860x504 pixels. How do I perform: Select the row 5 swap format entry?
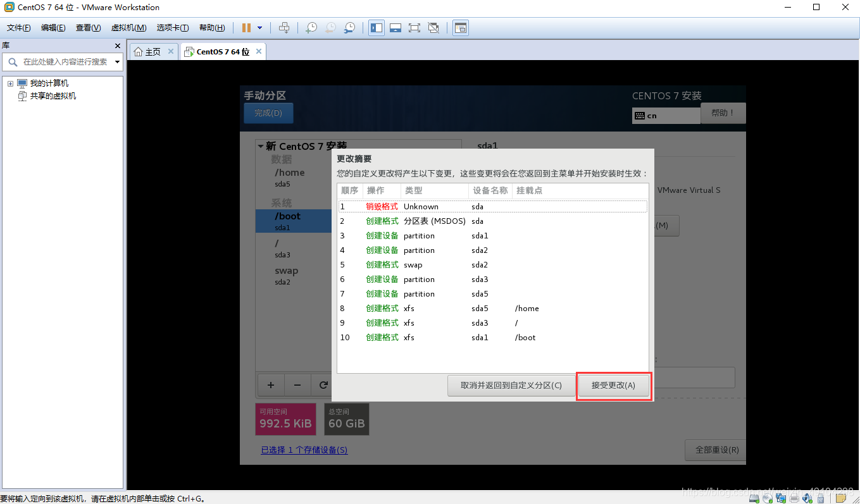(x=492, y=265)
